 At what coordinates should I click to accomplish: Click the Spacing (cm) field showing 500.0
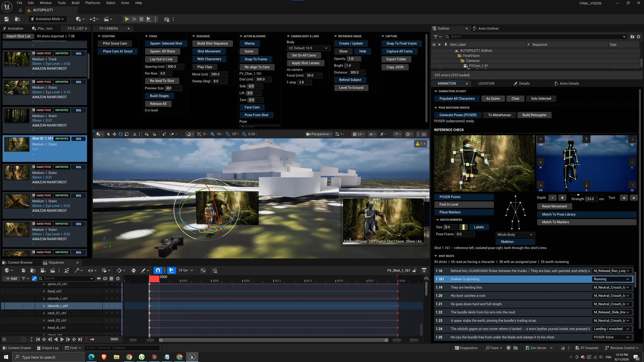175,67
